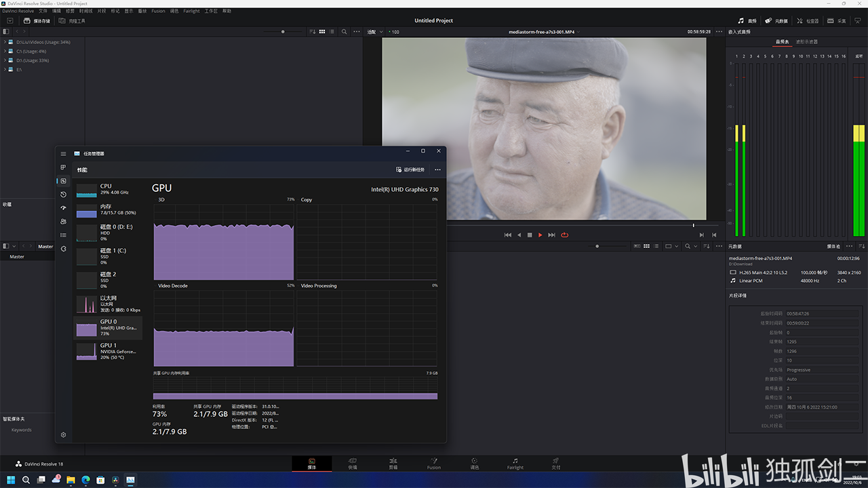Open Task Manager Processes sidebar icon

click(63, 167)
